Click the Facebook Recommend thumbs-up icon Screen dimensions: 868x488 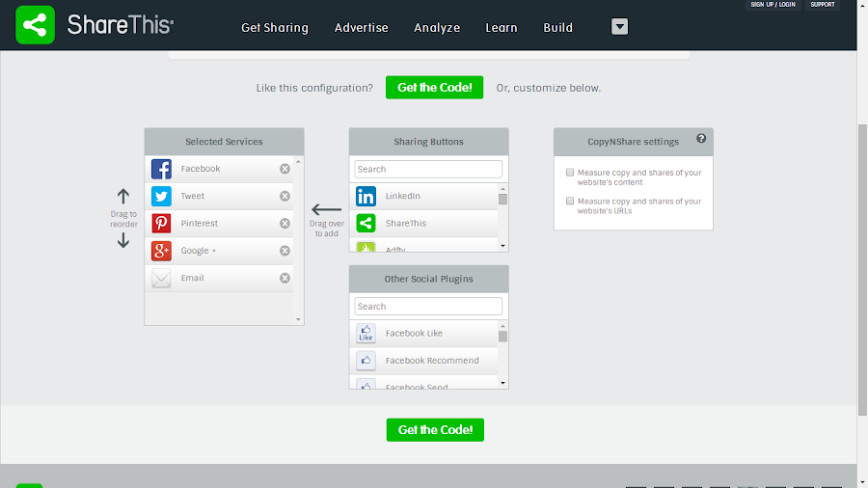click(366, 361)
